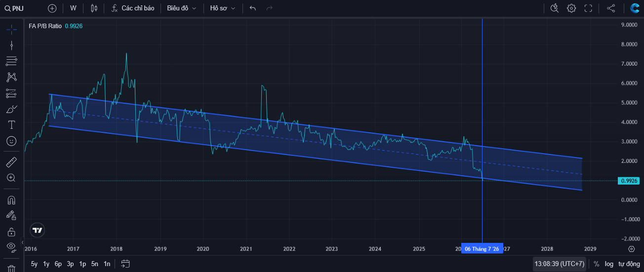Select the zoom in tool
The image size is (644, 272).
pyautogui.click(x=11, y=178)
